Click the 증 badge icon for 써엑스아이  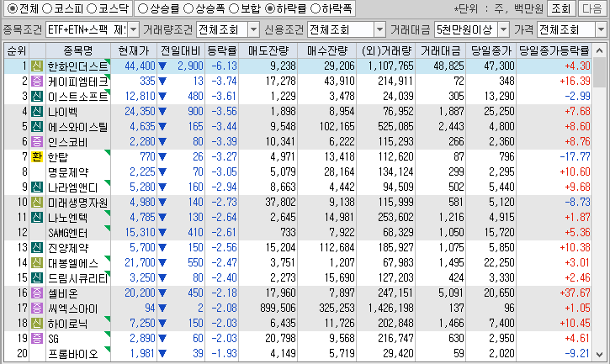[x=37, y=309]
